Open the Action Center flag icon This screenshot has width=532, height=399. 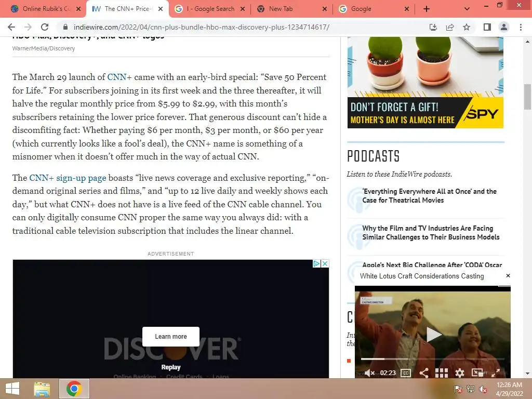coord(458,389)
